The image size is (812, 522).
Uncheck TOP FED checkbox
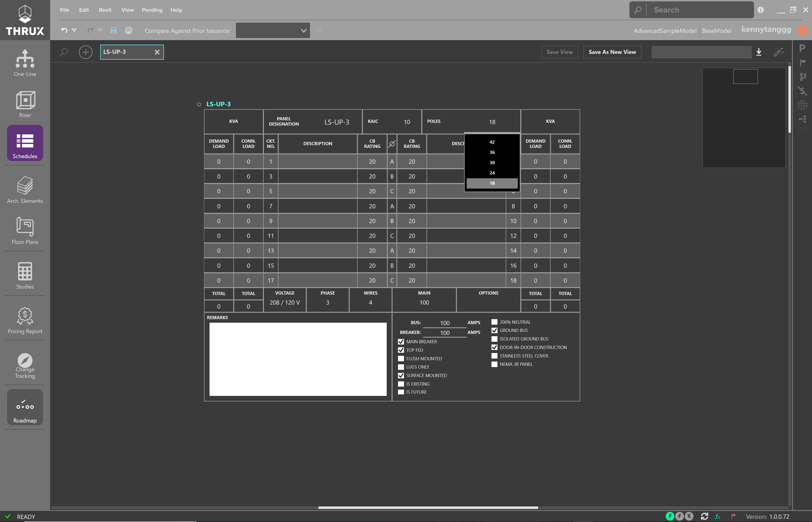click(401, 350)
